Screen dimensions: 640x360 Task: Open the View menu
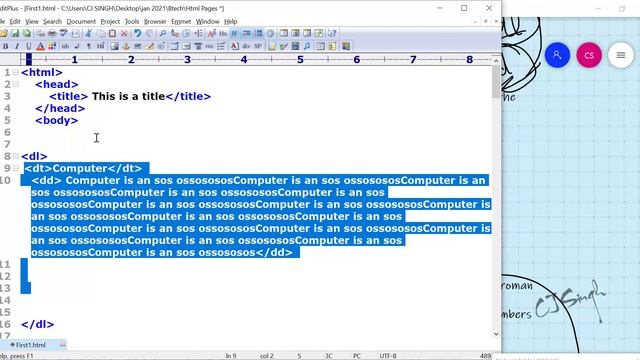(31, 22)
